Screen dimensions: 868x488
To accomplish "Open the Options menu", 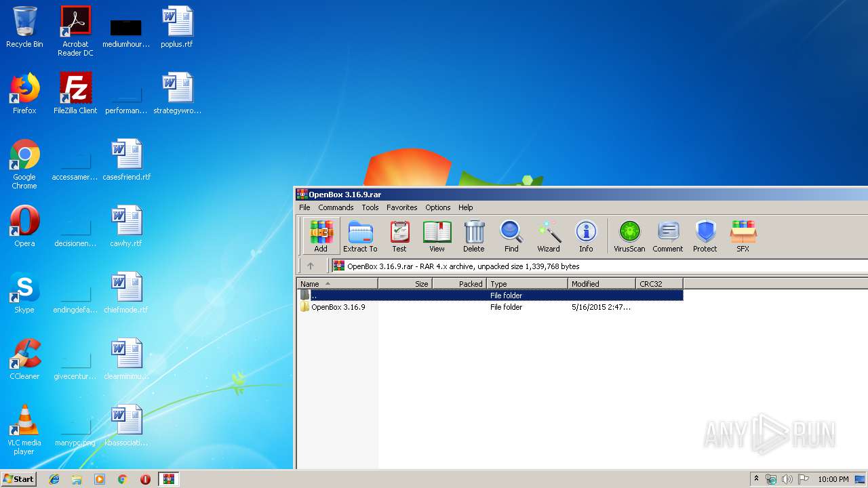I will click(438, 207).
